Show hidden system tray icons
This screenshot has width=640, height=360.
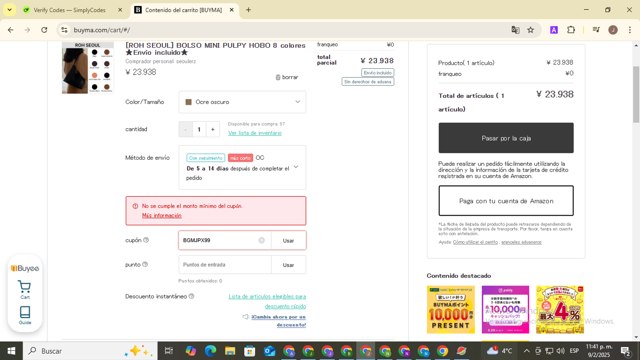click(x=527, y=351)
